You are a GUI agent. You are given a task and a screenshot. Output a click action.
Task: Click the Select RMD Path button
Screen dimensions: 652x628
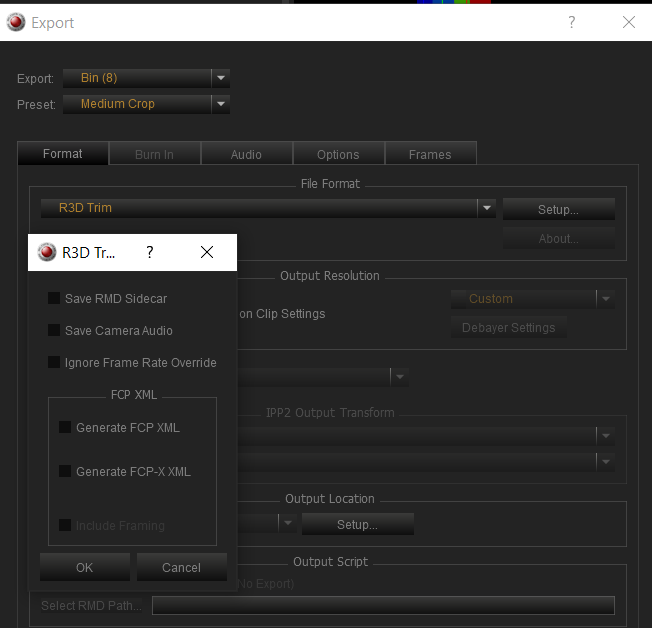click(91, 606)
